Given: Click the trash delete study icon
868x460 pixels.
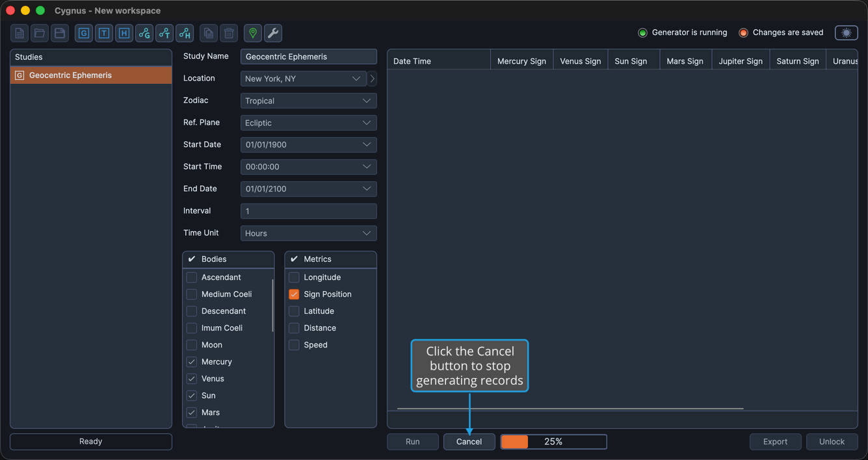Looking at the screenshot, I should click(x=229, y=33).
